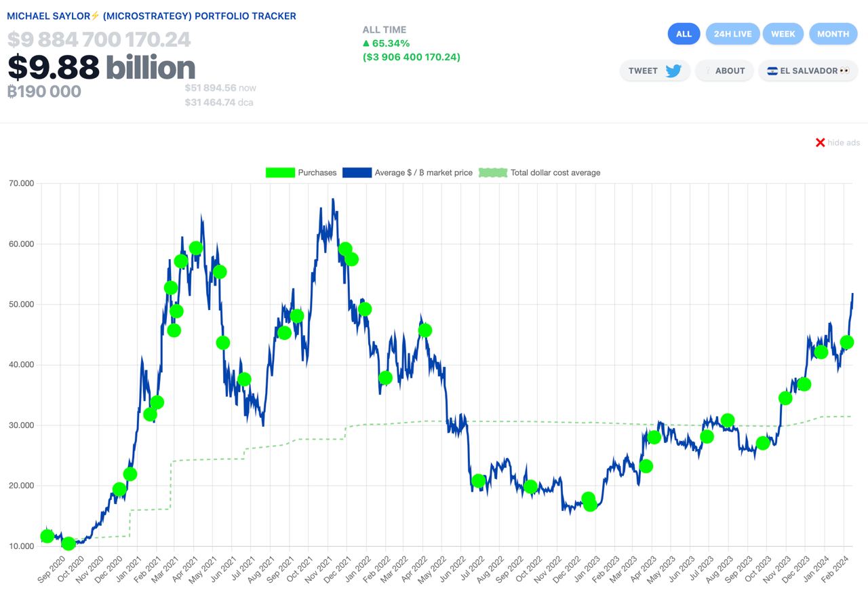Click the 65.34% all-time gain value
The image size is (868, 597).
tap(387, 43)
